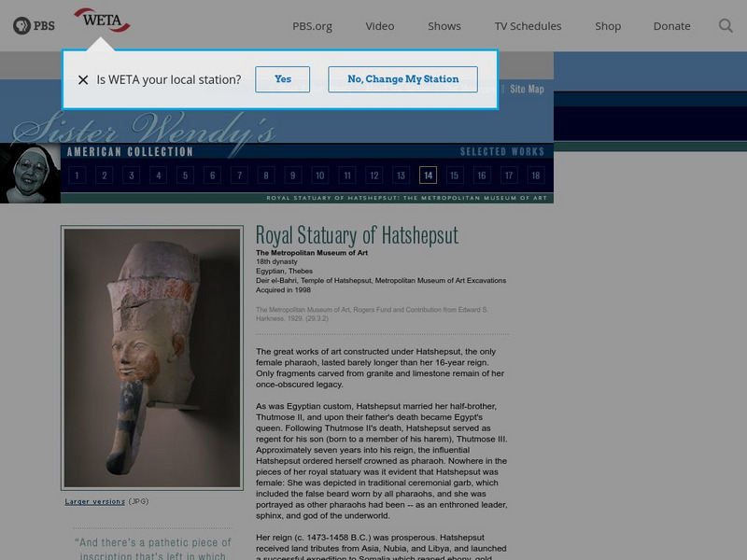Open the Video section
The width and height of the screenshot is (747, 560).
[379, 26]
